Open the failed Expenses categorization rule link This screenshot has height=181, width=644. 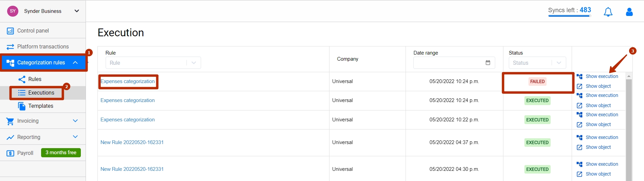pos(128,81)
